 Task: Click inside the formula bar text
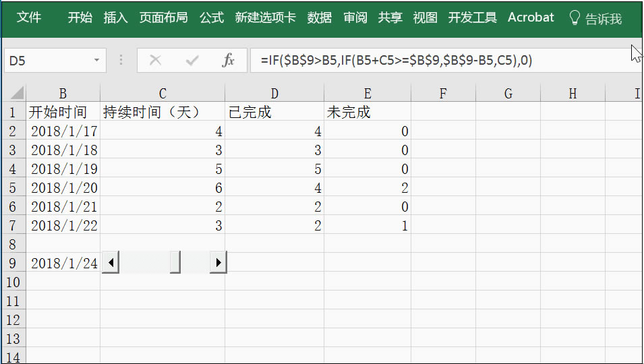pos(397,61)
